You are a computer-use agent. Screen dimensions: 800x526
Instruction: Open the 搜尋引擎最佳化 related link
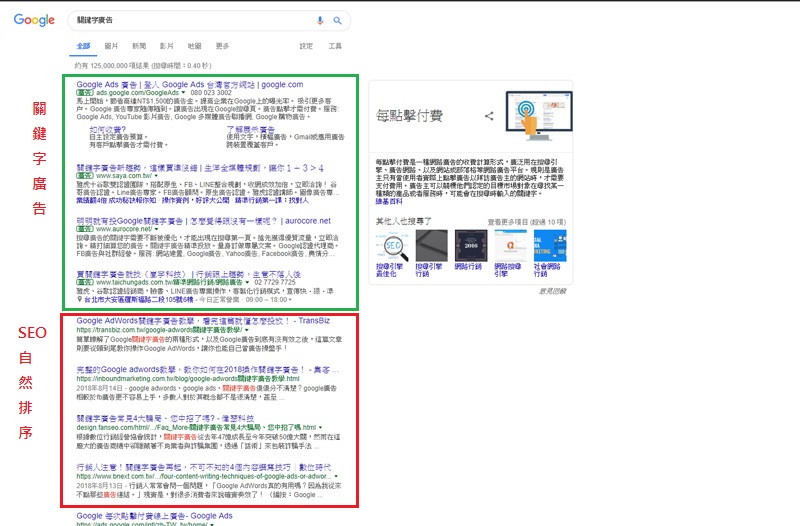click(x=389, y=270)
